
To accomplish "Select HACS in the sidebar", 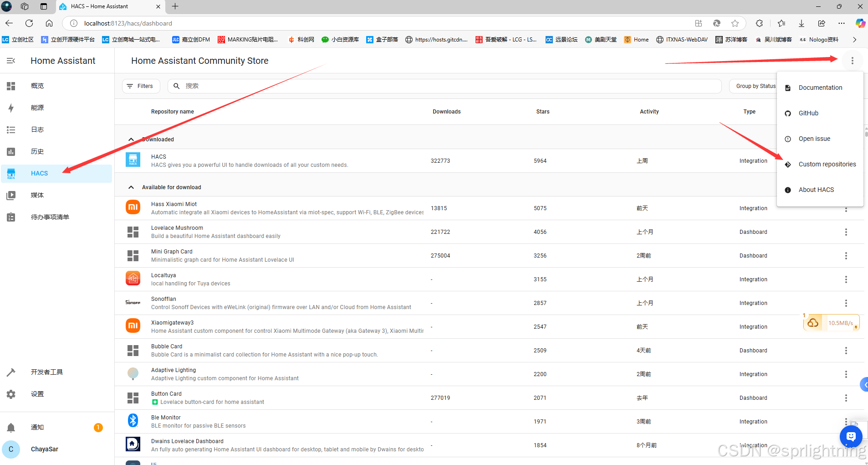I will (x=56, y=173).
